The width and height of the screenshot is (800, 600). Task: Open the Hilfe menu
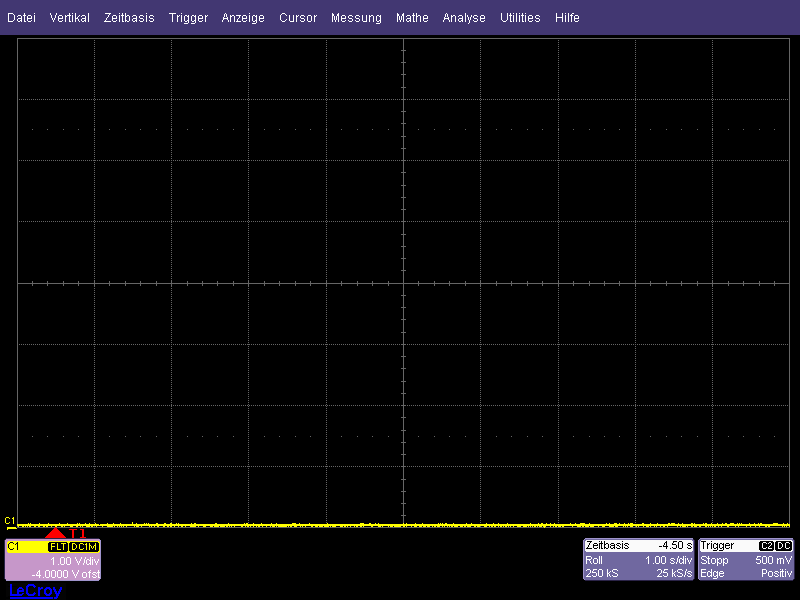pos(567,18)
